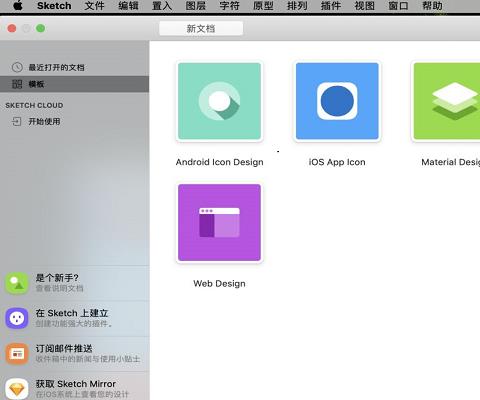Select 模板 in the sidebar
480x400 pixels.
74,84
